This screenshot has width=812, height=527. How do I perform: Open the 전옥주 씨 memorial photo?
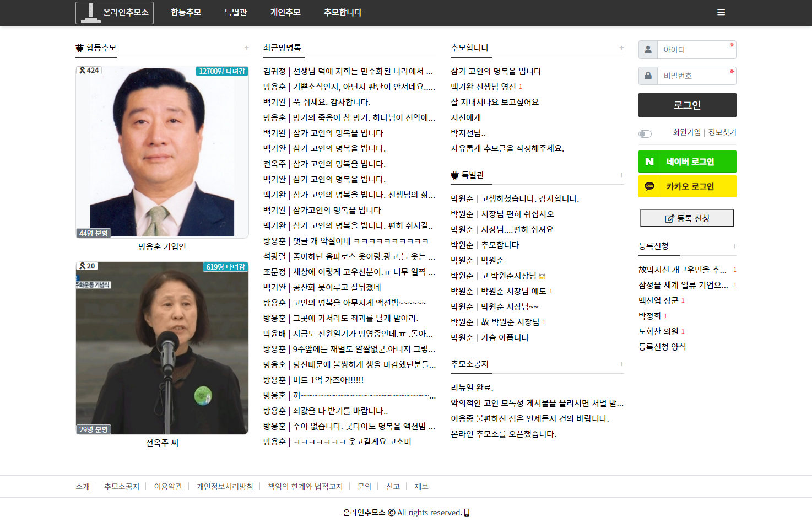[162, 348]
